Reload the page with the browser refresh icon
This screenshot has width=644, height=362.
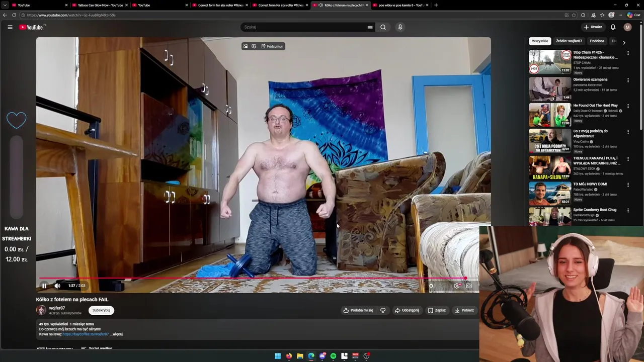[x=14, y=15]
